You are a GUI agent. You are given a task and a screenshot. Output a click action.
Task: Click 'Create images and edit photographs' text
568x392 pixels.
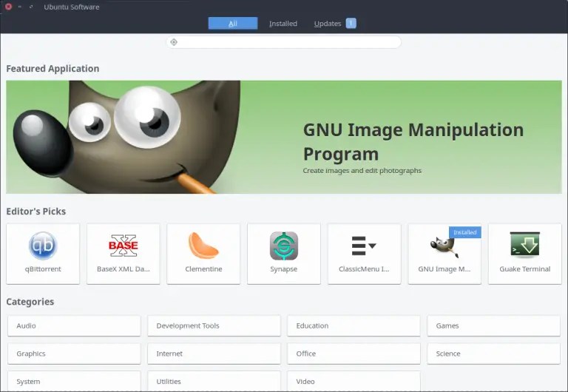tap(362, 171)
